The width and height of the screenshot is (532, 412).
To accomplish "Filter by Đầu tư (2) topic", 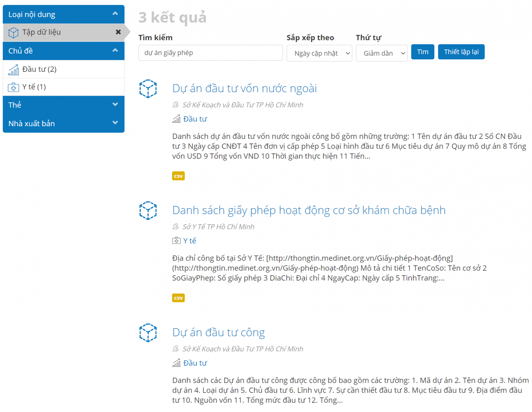I will (39, 69).
